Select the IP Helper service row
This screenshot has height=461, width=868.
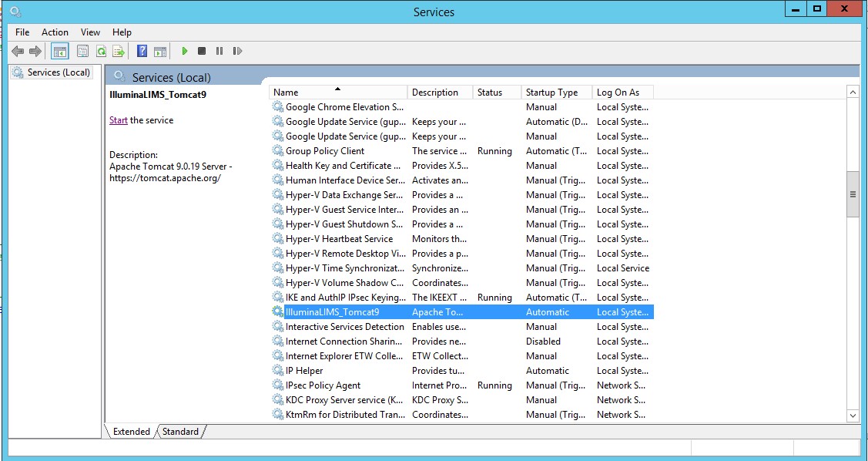(x=304, y=371)
